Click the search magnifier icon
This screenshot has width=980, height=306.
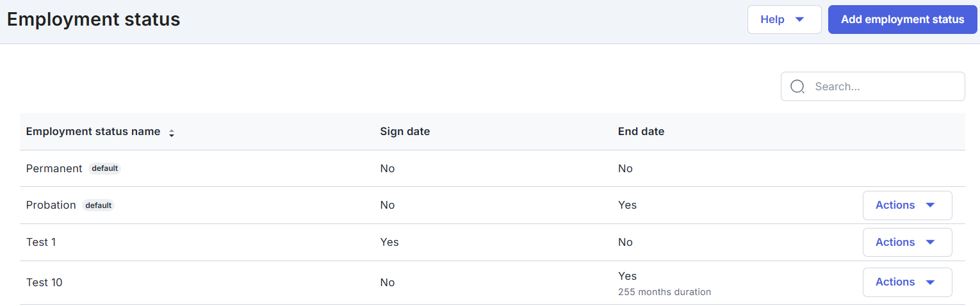(797, 86)
